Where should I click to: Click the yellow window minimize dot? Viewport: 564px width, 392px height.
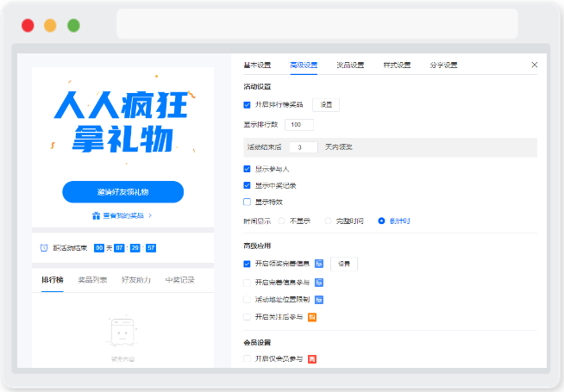(x=50, y=26)
